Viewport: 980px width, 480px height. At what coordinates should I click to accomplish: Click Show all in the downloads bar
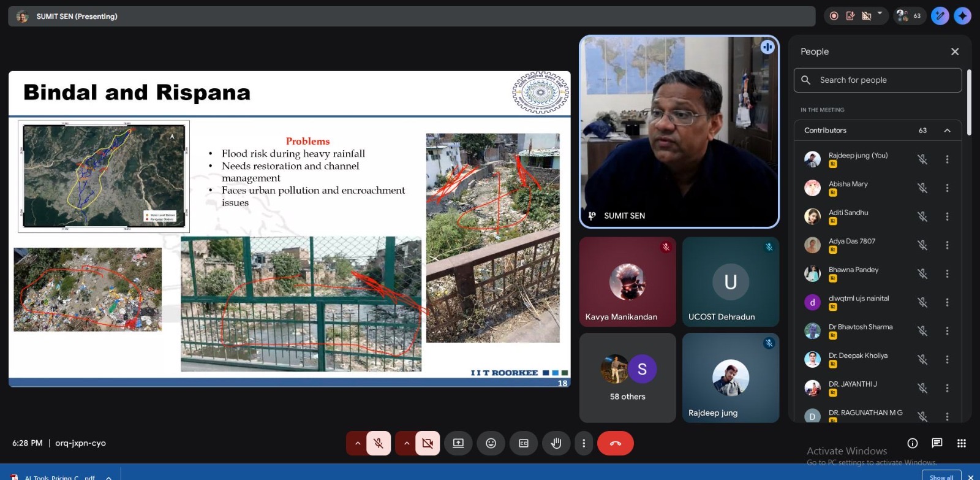pos(941,476)
